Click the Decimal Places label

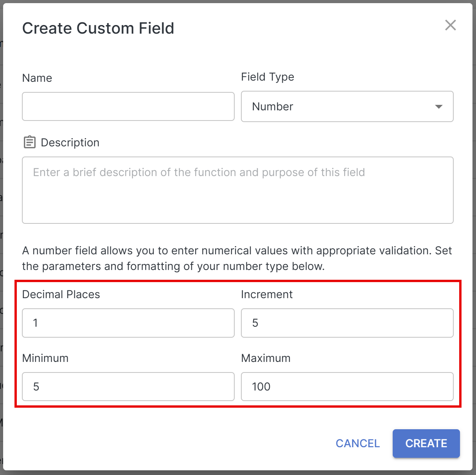tap(61, 294)
